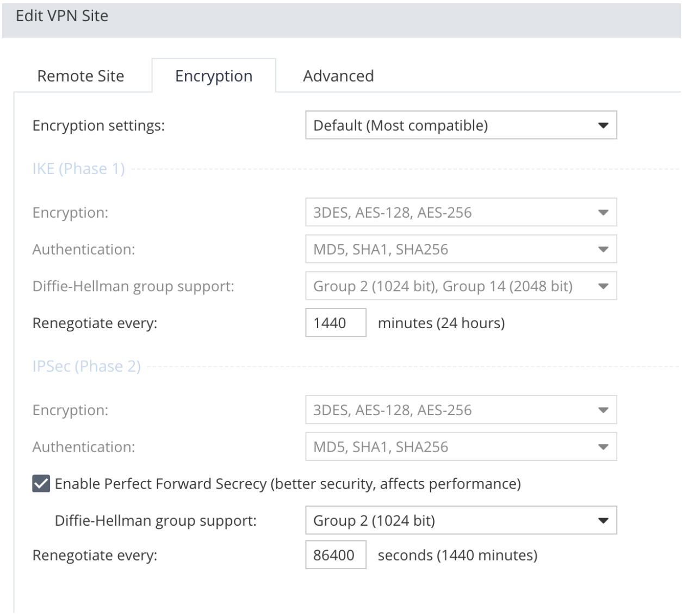The image size is (682, 616).
Task: Open the Encryption settings dropdown
Action: click(x=460, y=126)
